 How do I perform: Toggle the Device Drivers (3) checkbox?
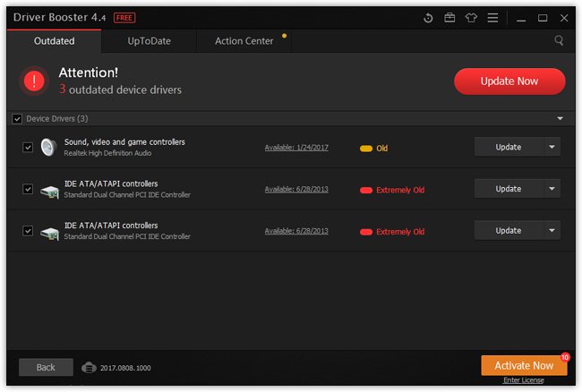17,119
